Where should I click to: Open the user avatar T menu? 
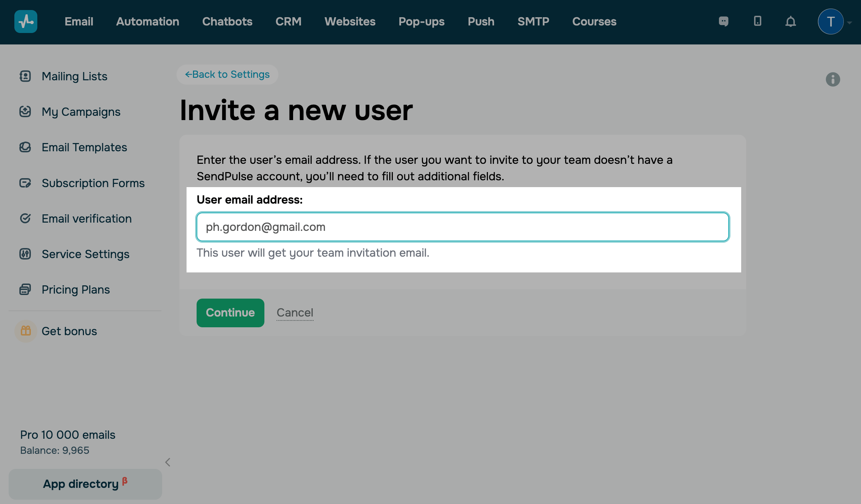[830, 22]
